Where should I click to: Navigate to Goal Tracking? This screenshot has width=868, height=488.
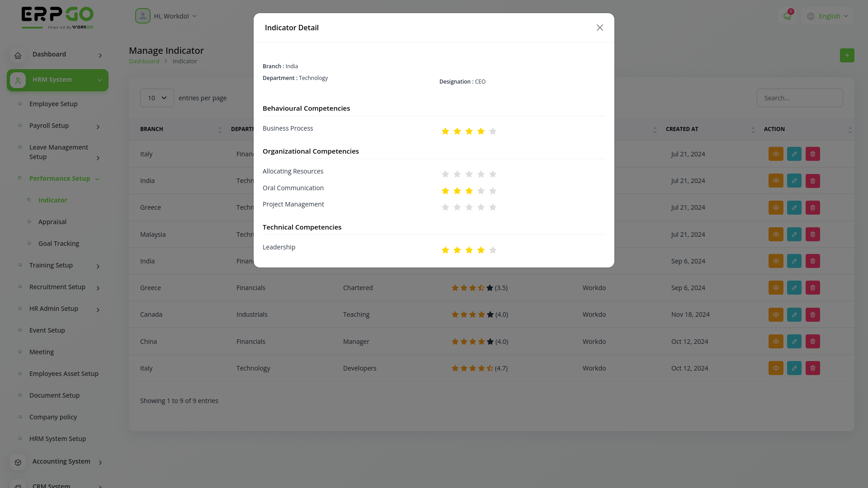coord(59,243)
